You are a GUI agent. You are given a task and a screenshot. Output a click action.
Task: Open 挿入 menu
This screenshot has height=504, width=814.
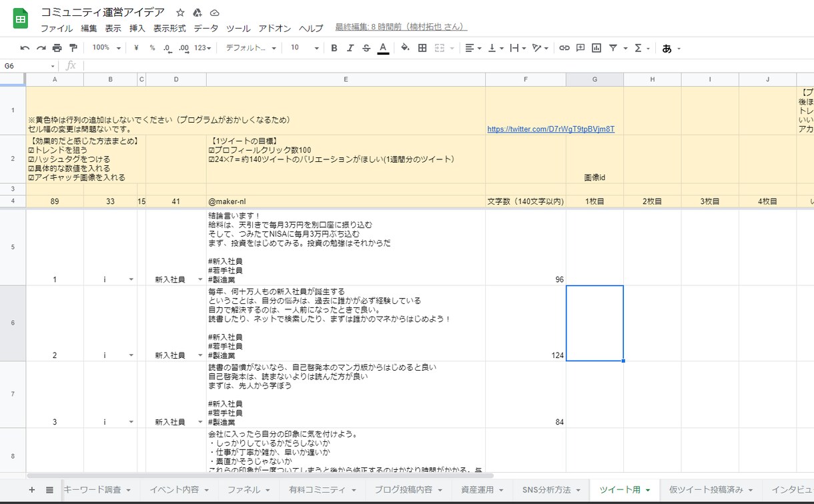coord(137,28)
